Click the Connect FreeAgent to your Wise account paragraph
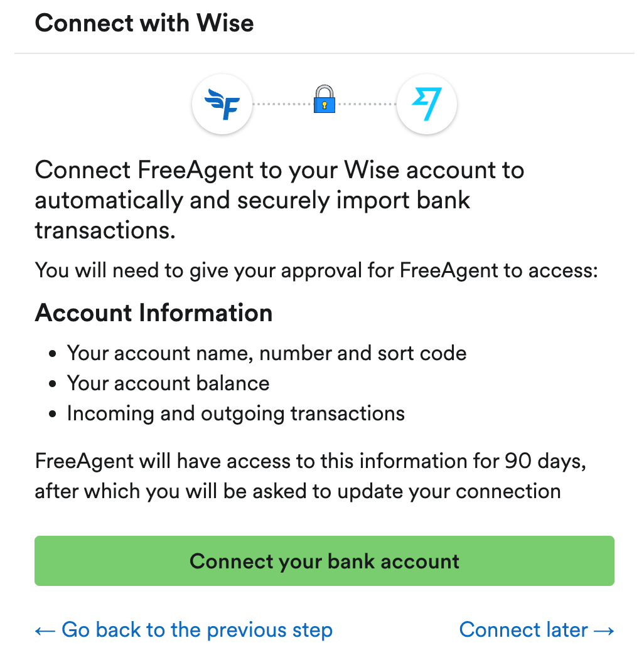Screen dimensions: 644x665 coord(279,200)
